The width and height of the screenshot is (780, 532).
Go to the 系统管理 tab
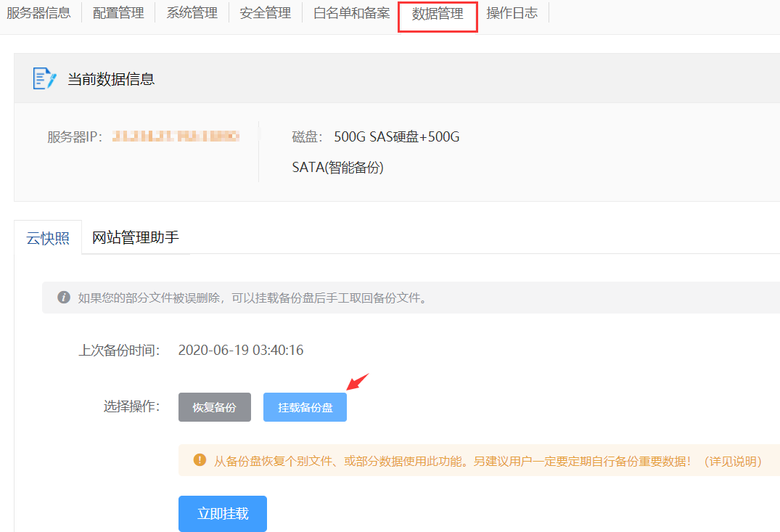192,13
